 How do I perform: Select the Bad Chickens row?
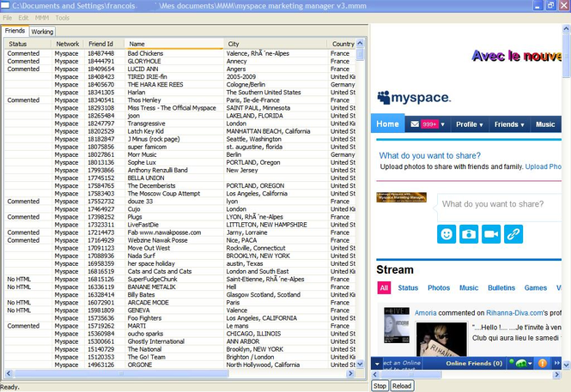pos(180,53)
